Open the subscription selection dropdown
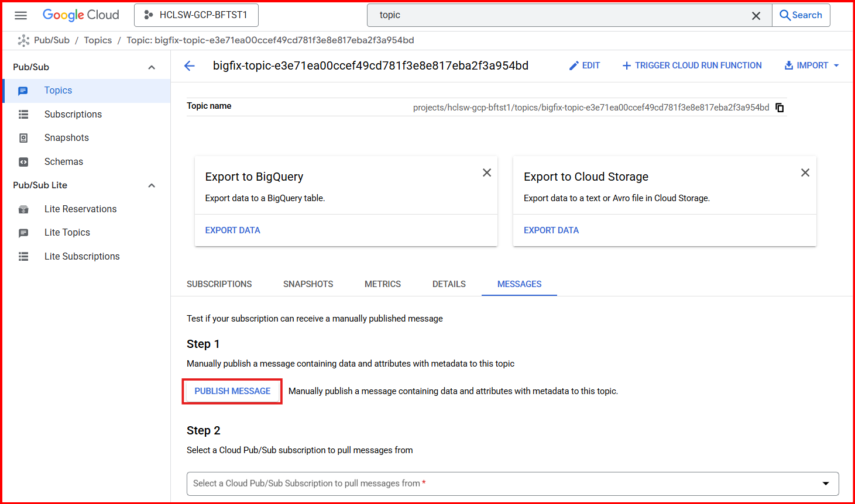Image resolution: width=855 pixels, height=504 pixels. (825, 484)
